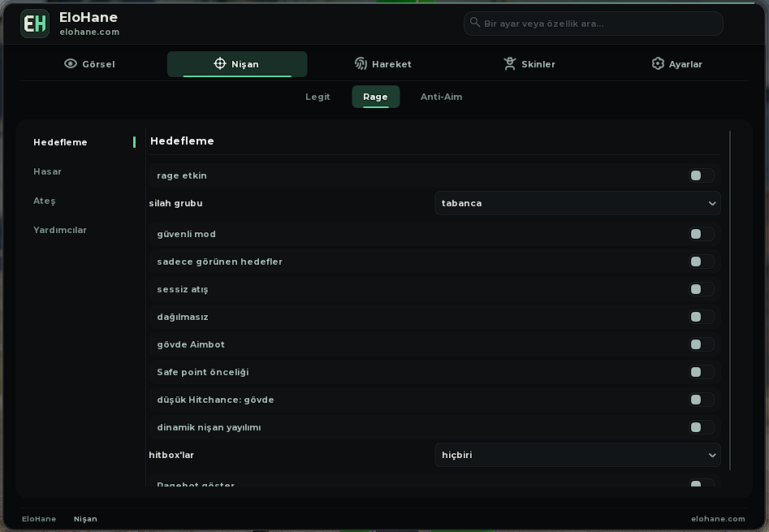
Task: Click the EH logo icon
Action: point(35,24)
